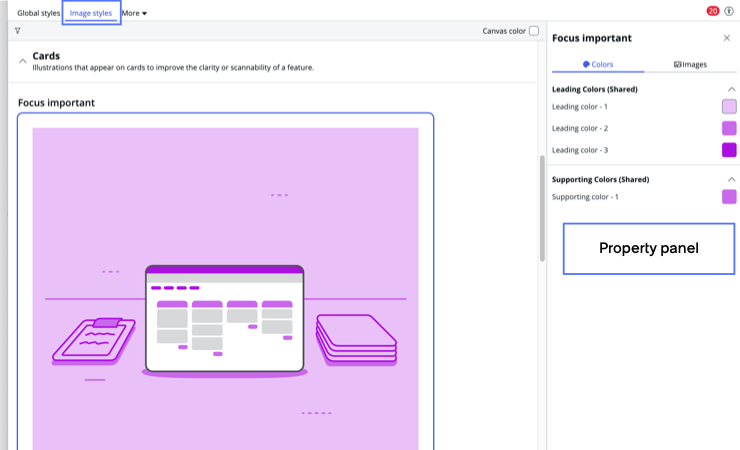The height and width of the screenshot is (450, 740).
Task: Click the 'Leading Colors (Shared)' heading
Action: (x=595, y=89)
